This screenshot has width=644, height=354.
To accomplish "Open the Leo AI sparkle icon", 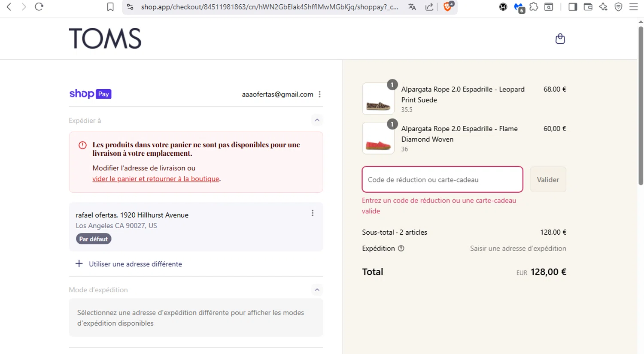I will (603, 7).
